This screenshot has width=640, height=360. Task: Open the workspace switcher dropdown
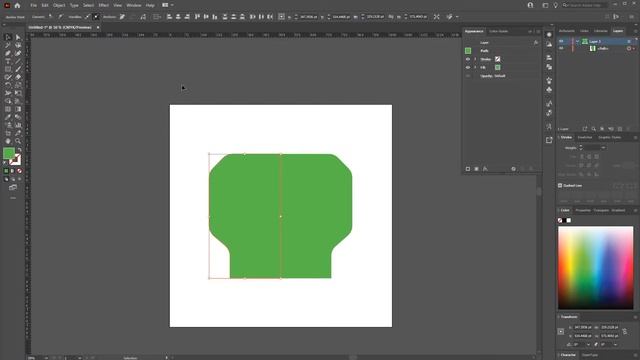coord(167,5)
